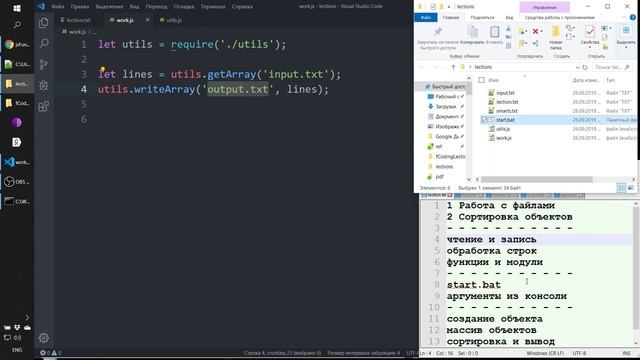Open OBS from the Windows taskbar

(17, 182)
